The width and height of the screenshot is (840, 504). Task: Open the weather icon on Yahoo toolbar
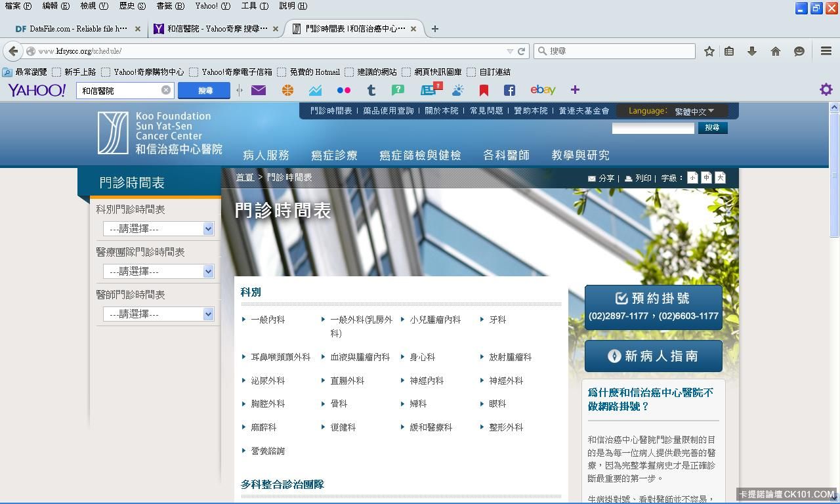(457, 90)
